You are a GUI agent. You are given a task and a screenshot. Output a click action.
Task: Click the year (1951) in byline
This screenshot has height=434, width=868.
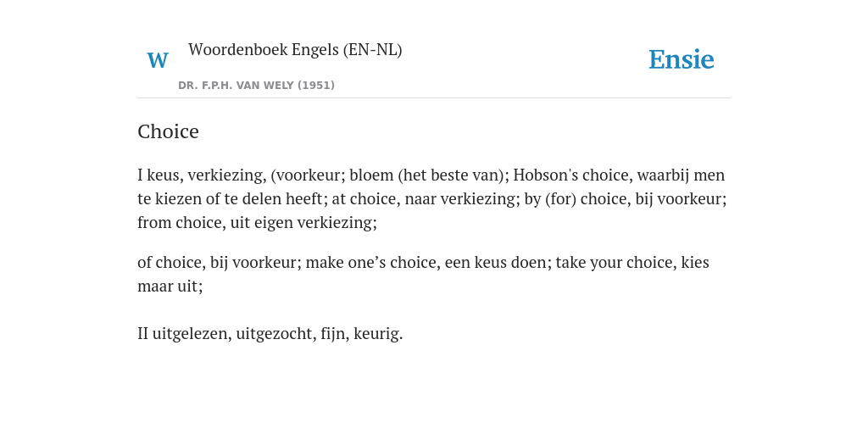pyautogui.click(x=316, y=86)
